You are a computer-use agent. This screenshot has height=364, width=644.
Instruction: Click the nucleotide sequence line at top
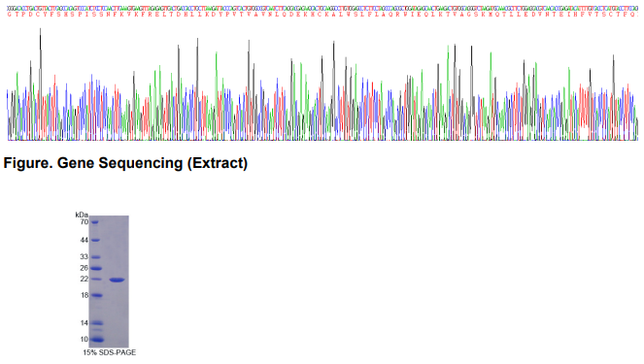(322, 8)
